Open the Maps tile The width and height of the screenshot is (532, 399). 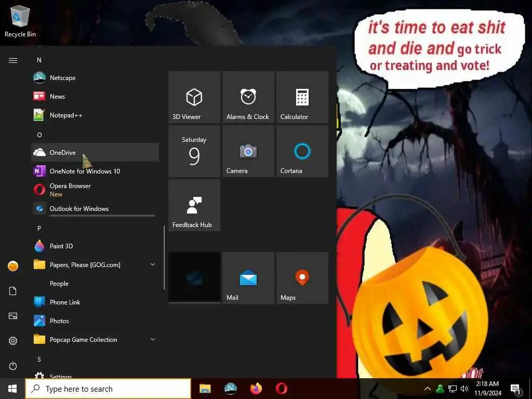[x=302, y=278]
